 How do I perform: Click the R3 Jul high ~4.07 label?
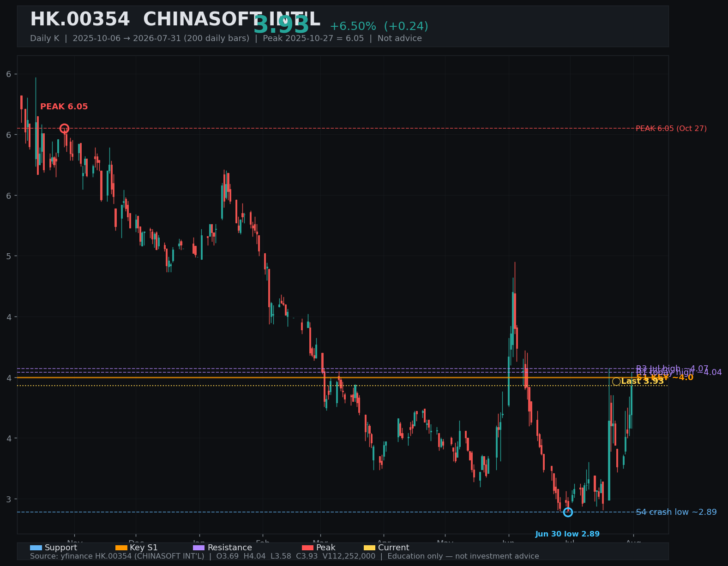(672, 369)
